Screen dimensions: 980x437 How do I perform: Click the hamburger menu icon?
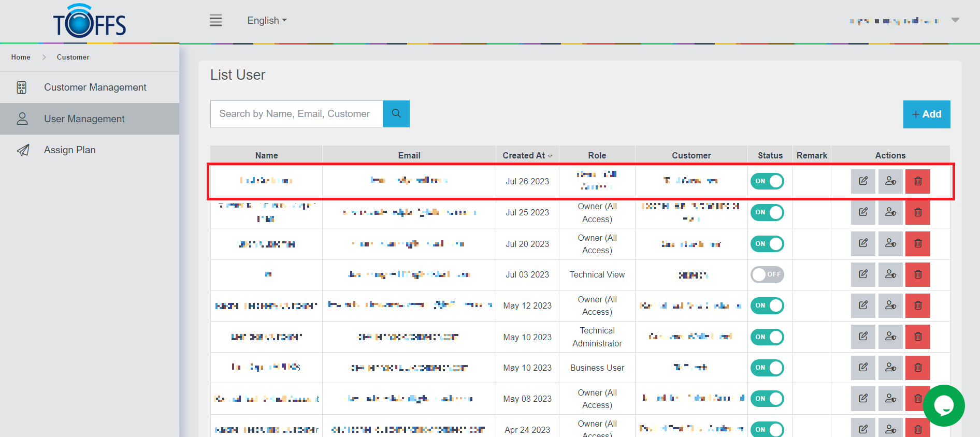(215, 21)
